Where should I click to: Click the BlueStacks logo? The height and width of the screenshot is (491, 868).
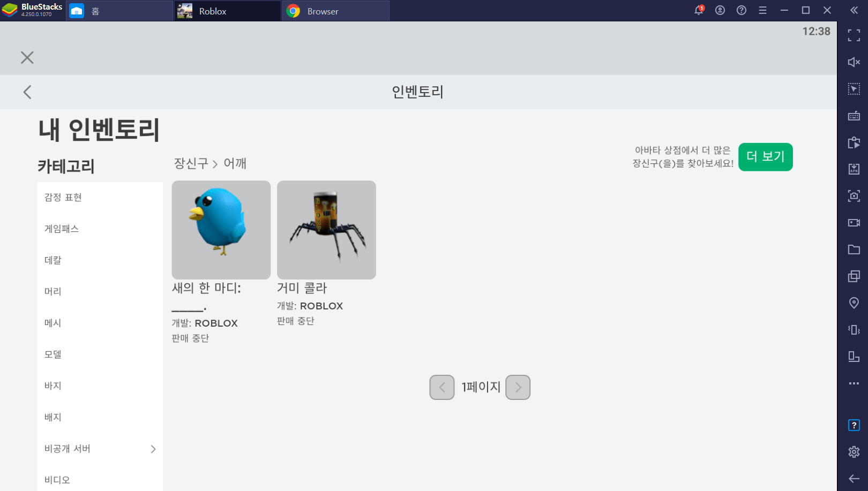point(10,10)
